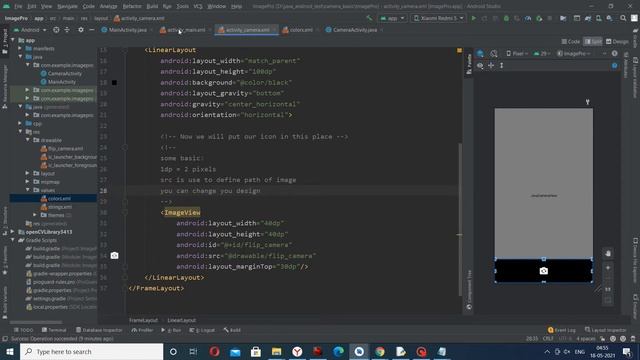Collapse the app folder in project tree
Viewport: 640px width, 360px height.
tap(13, 40)
